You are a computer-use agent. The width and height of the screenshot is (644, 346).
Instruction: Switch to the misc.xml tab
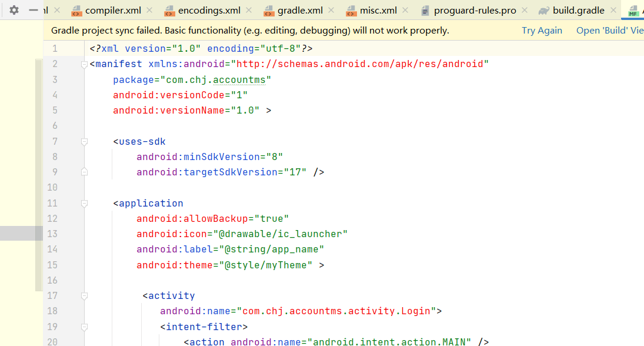[x=378, y=10]
